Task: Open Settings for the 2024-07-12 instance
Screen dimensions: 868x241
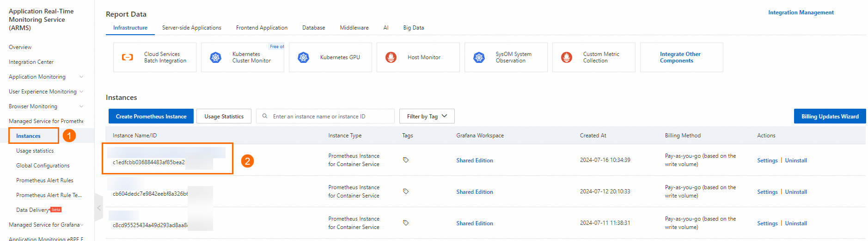Action: (x=767, y=192)
